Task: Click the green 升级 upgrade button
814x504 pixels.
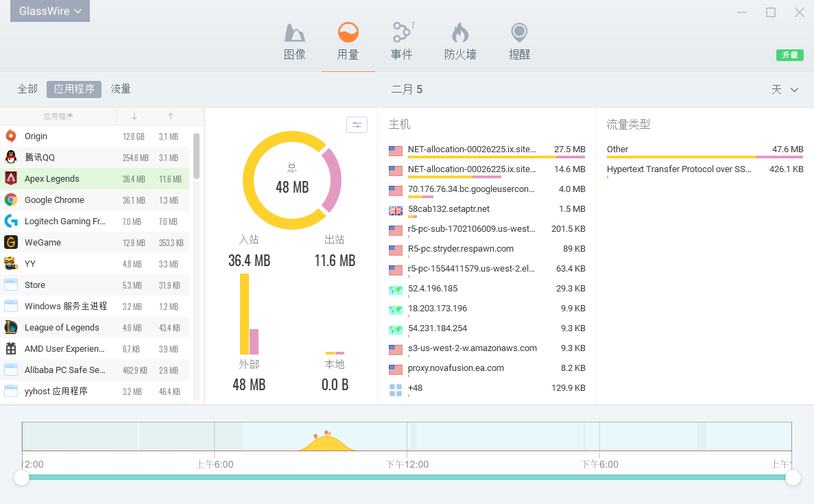Action: (789, 55)
